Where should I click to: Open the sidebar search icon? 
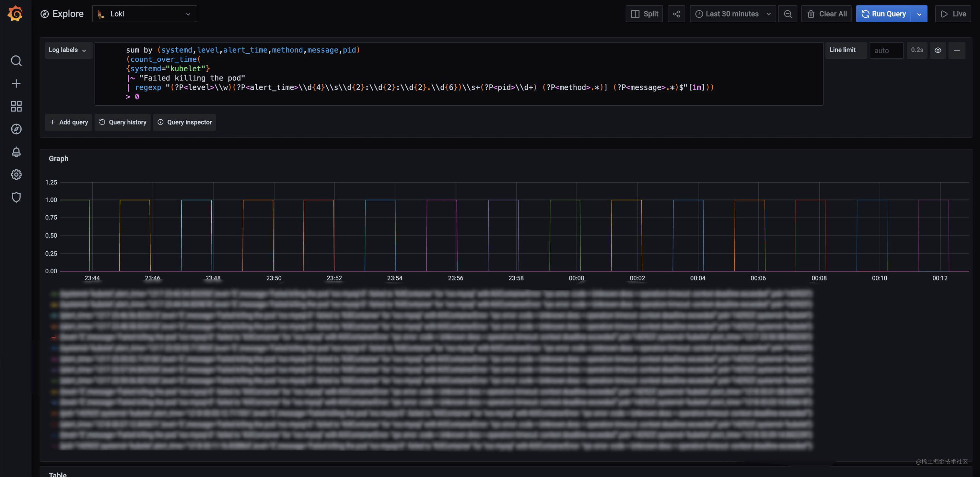click(16, 61)
